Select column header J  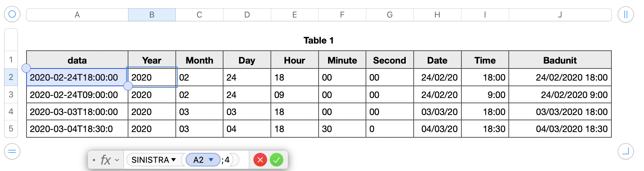(x=560, y=15)
